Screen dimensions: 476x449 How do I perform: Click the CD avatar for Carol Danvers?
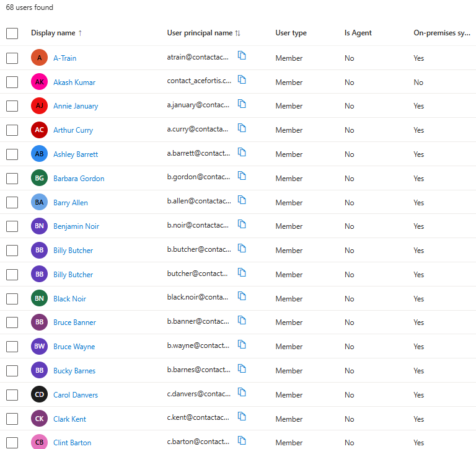coord(40,394)
